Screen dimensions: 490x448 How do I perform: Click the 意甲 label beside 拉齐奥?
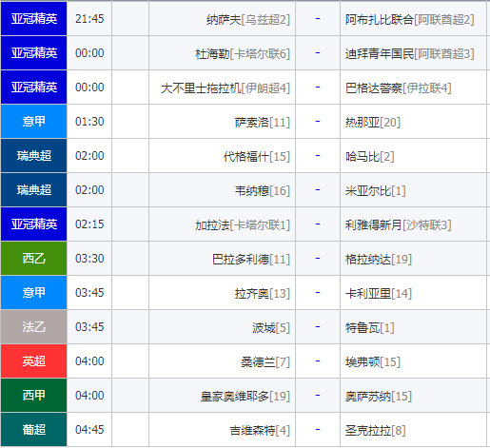pos(34,293)
